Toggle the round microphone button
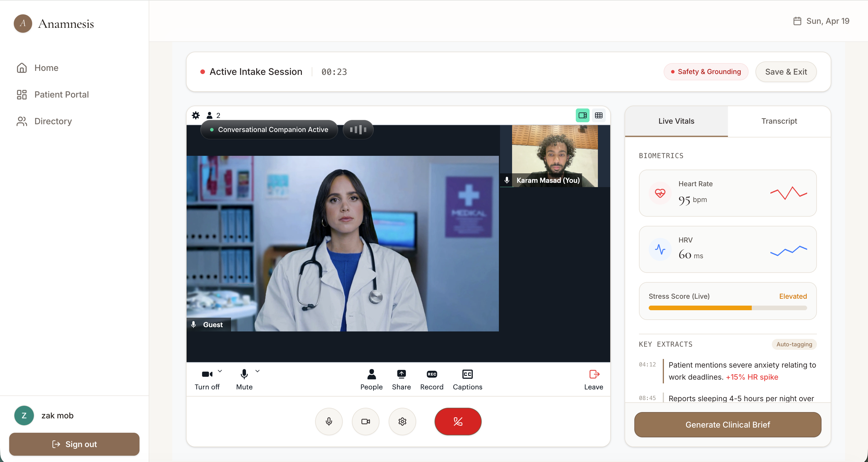The height and width of the screenshot is (462, 868). click(329, 421)
